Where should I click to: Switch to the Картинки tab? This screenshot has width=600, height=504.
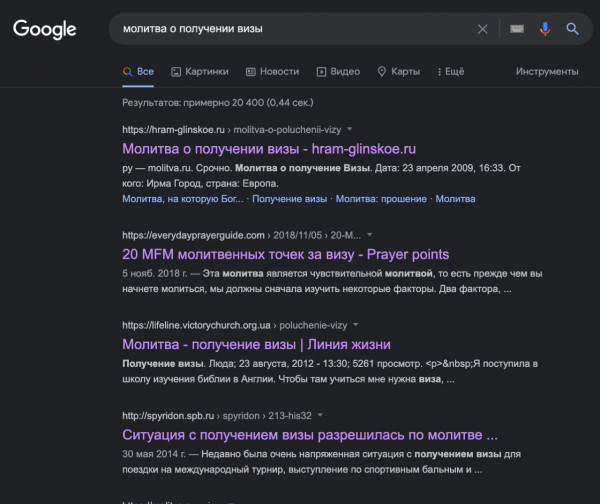[x=199, y=72]
